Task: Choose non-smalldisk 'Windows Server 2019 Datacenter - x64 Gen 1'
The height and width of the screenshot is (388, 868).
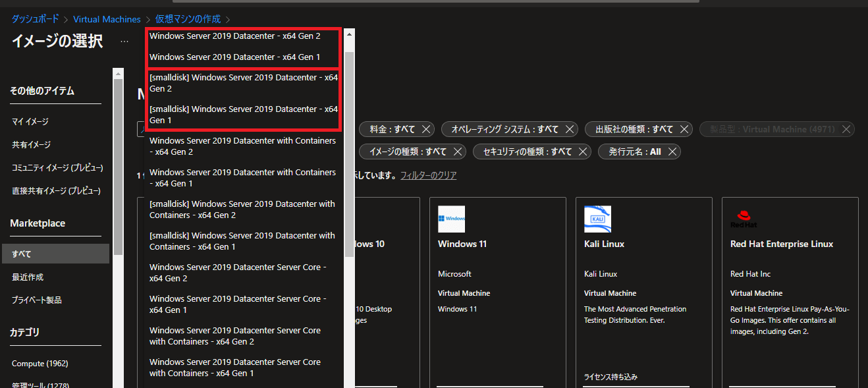Action: pyautogui.click(x=244, y=57)
